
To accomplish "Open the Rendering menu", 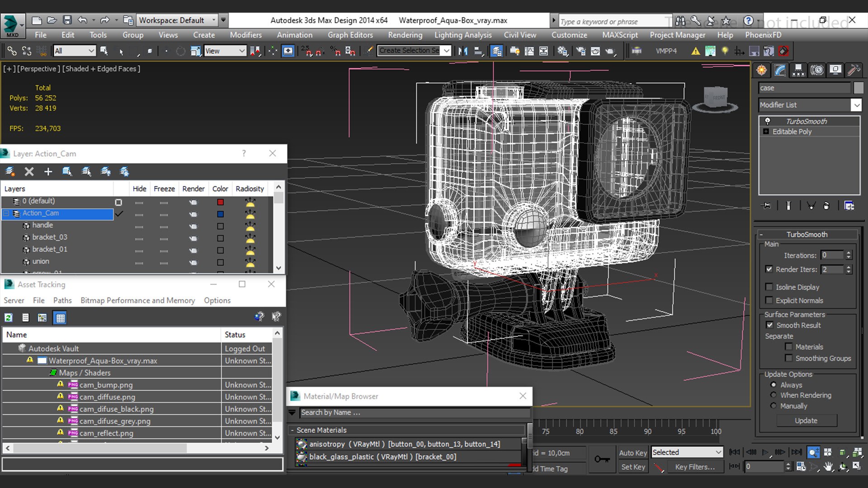I will (405, 35).
